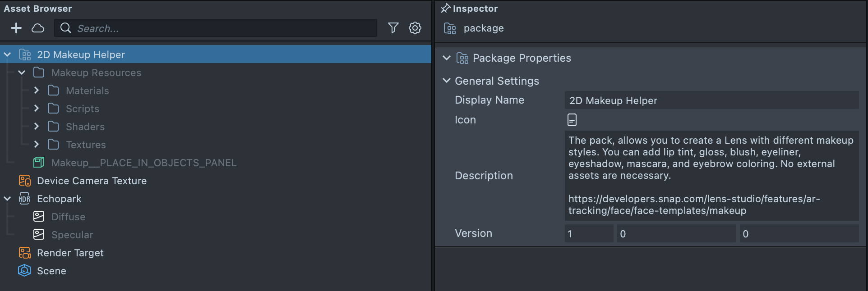Expand the Materials folder

click(37, 91)
